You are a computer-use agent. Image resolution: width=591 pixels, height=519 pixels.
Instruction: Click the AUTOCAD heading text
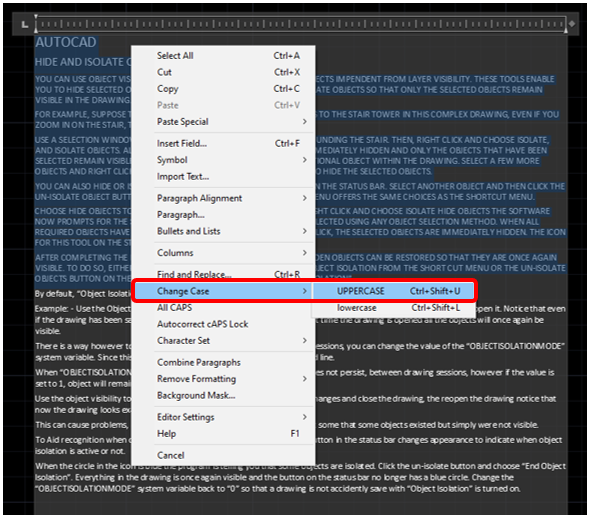pyautogui.click(x=66, y=42)
